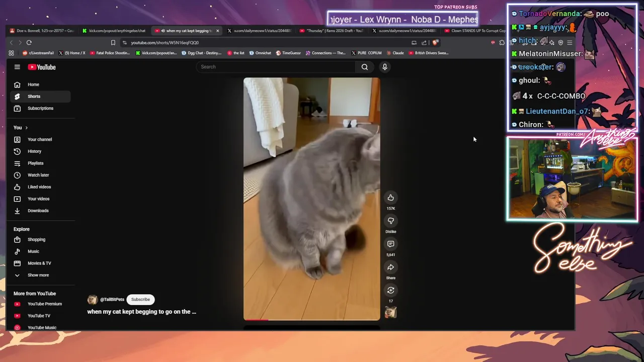644x362 pixels.
Task: Click the browser forward arrow
Action: point(20,43)
